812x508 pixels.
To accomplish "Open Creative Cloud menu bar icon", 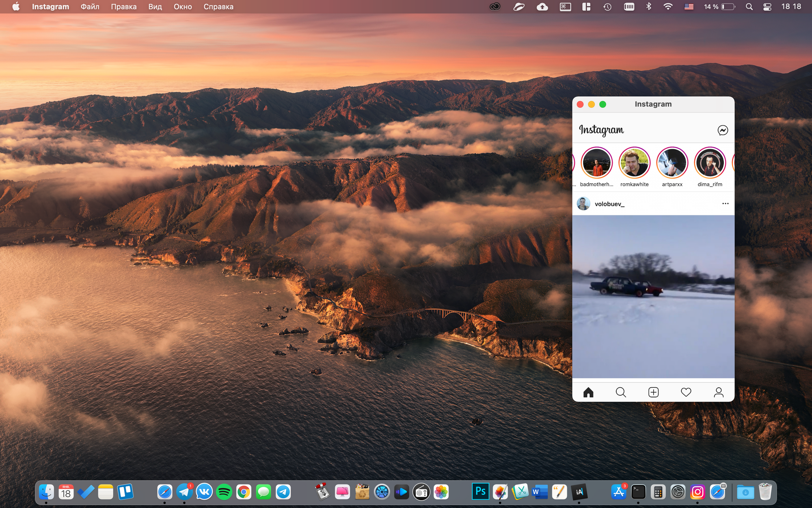I will pos(495,7).
